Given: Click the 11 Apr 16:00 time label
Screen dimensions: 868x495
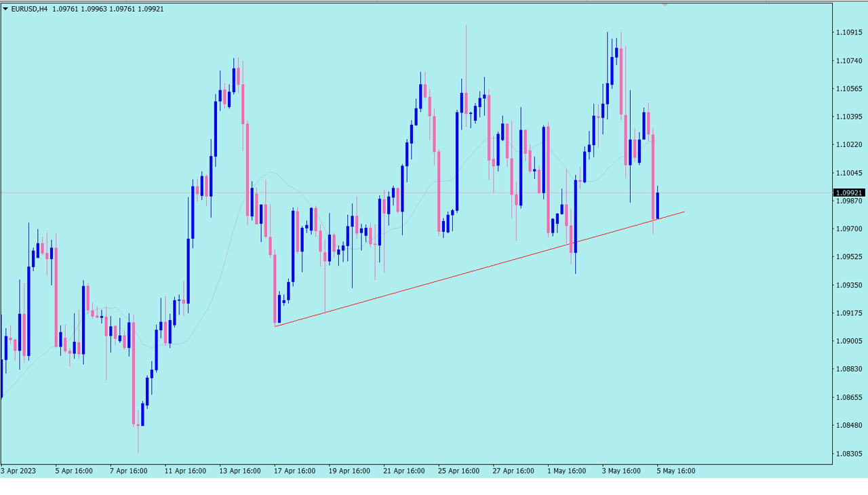Looking at the screenshot, I should click(185, 471).
